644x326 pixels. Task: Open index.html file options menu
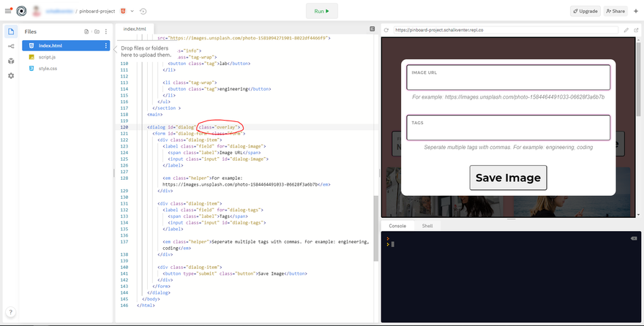click(x=106, y=45)
